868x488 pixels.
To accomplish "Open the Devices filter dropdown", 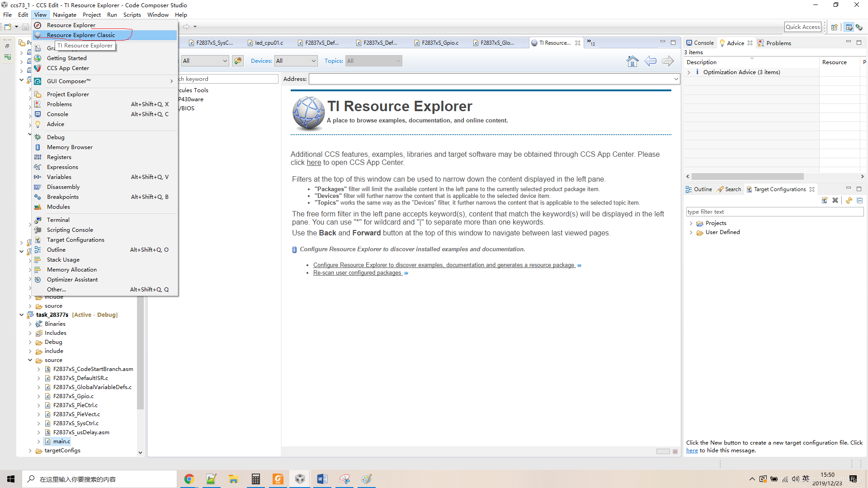I will tap(296, 61).
